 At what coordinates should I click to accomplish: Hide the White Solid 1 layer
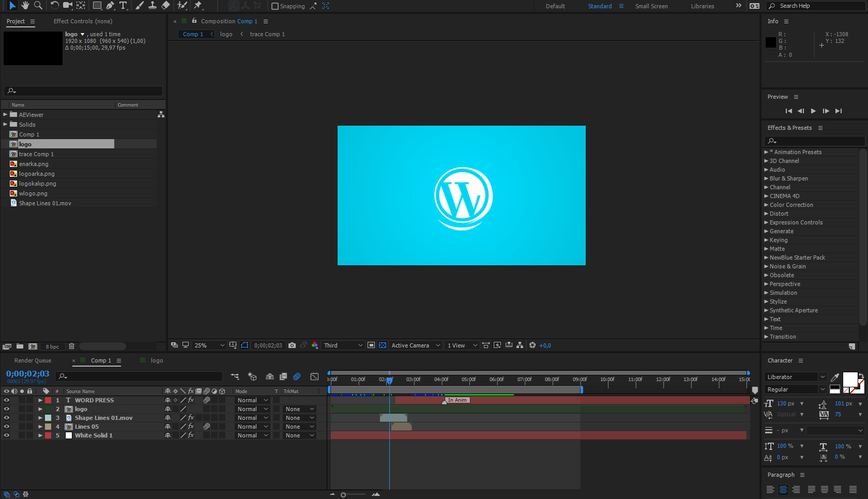tap(7, 435)
